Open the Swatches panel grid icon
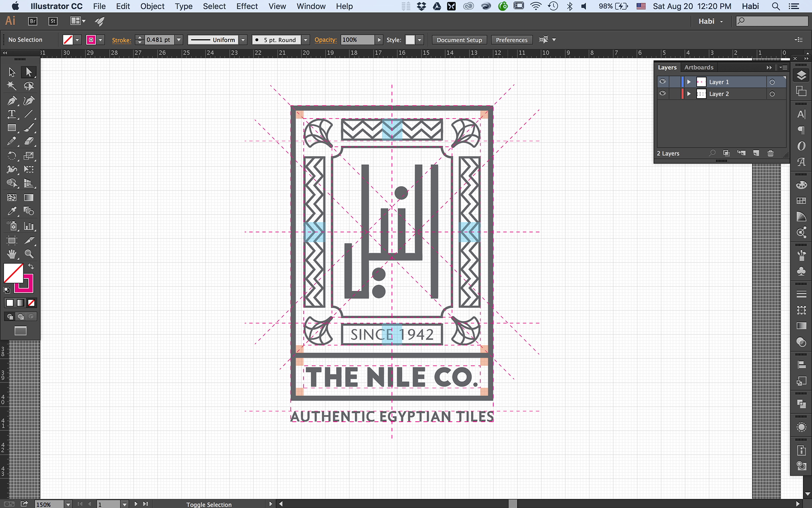The height and width of the screenshot is (508, 812). [801, 201]
